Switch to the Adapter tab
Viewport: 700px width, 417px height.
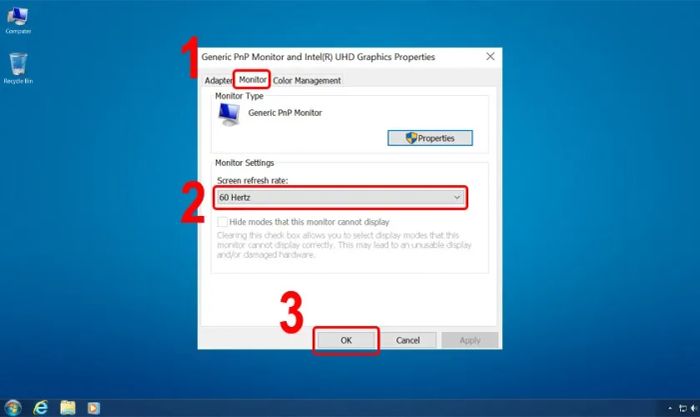(218, 80)
